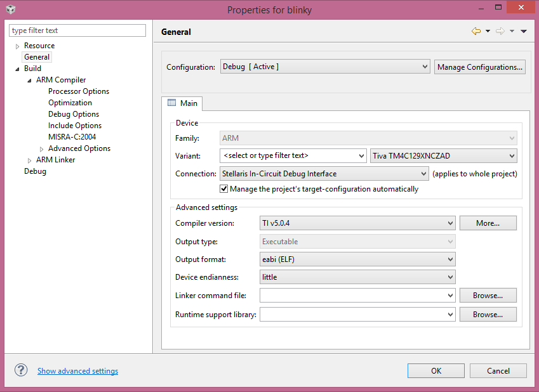The width and height of the screenshot is (539, 392).
Task: Click the forward navigation arrow icon
Action: (x=500, y=31)
